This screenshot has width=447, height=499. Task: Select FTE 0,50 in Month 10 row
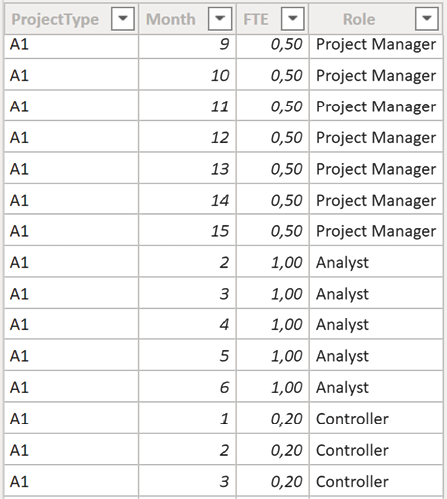[x=273, y=75]
